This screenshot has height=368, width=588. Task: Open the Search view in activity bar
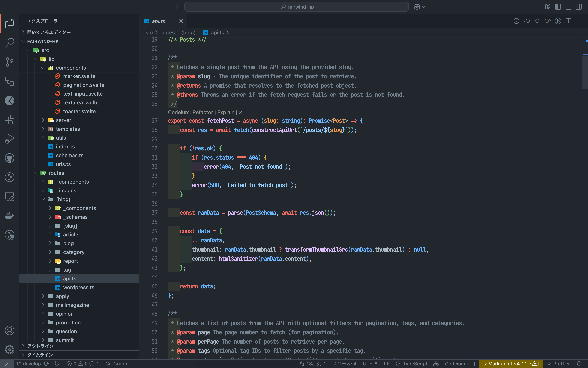[9, 42]
